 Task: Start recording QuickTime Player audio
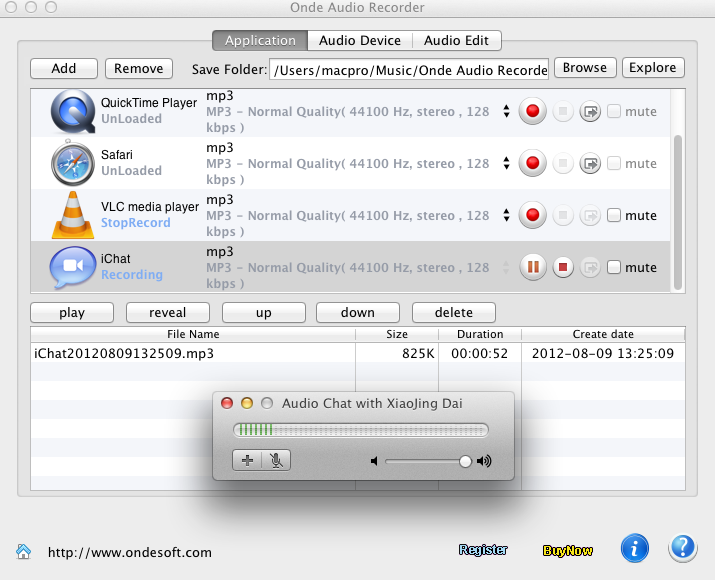[x=534, y=112]
